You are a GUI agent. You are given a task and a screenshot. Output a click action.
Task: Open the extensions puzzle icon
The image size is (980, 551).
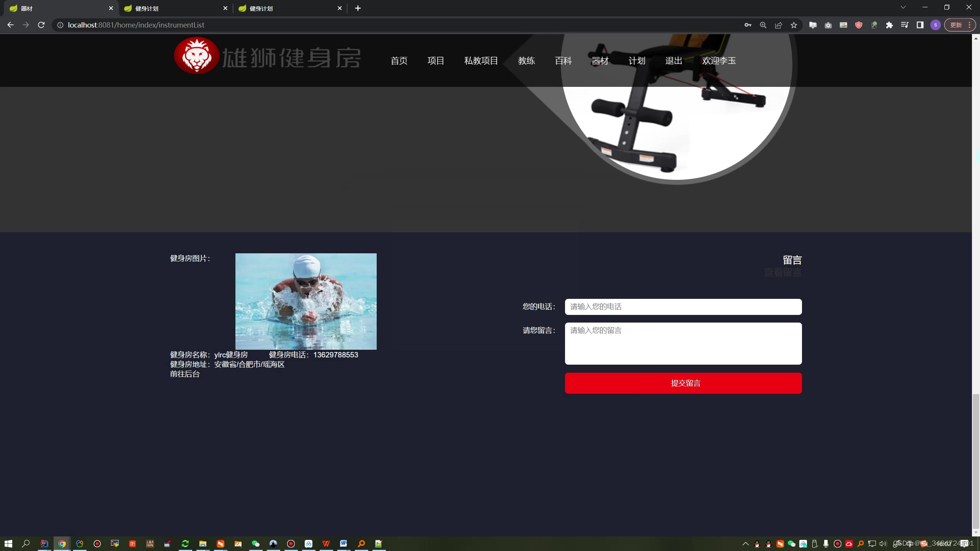pyautogui.click(x=889, y=25)
